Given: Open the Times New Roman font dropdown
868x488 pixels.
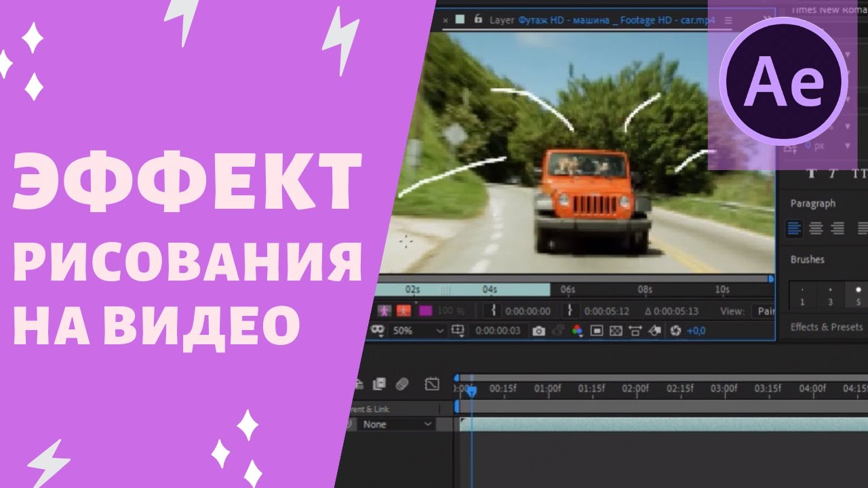Looking at the screenshot, I should [829, 11].
